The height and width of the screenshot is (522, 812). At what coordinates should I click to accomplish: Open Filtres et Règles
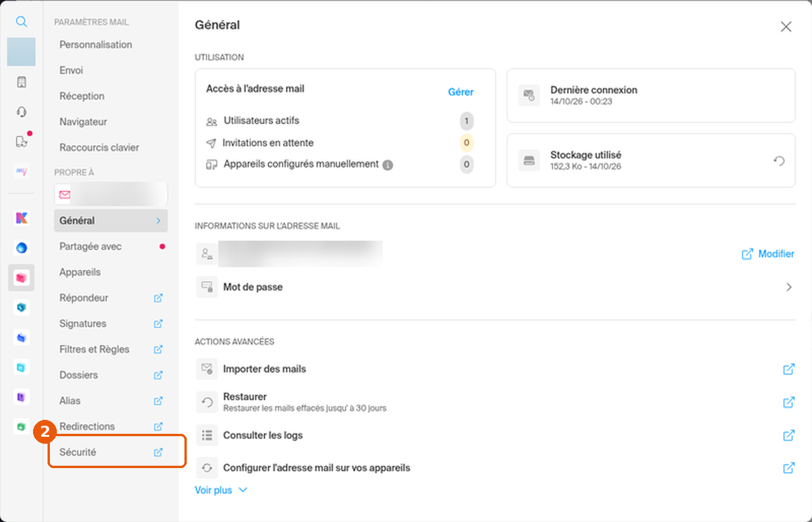(x=94, y=349)
